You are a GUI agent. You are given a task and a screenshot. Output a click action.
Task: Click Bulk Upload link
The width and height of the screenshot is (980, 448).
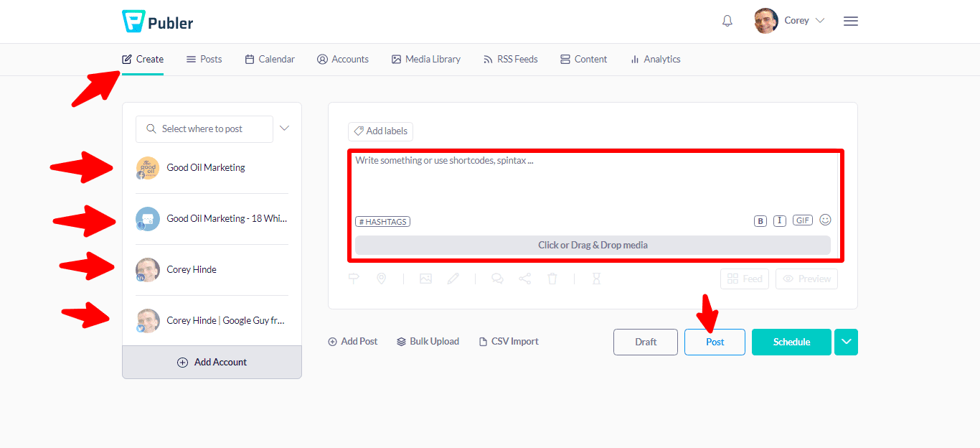[x=428, y=342]
